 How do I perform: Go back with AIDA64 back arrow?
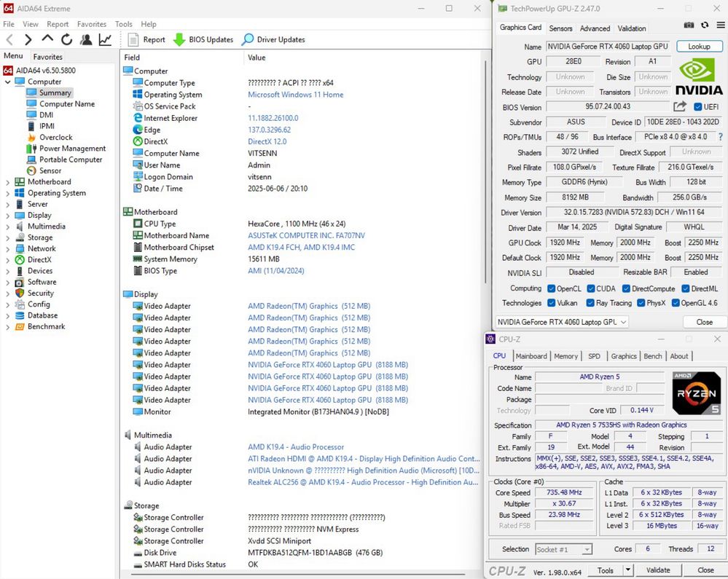point(9,40)
